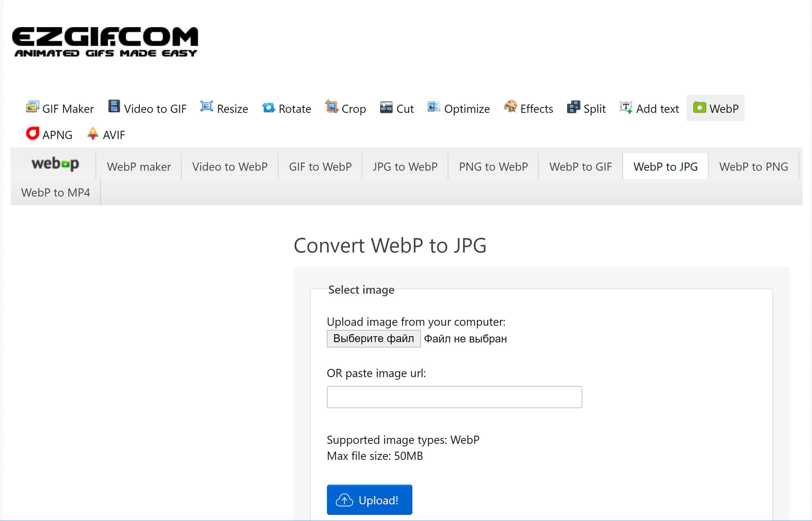This screenshot has height=521, width=812.
Task: Select the PNG to WebP tab
Action: [x=494, y=166]
